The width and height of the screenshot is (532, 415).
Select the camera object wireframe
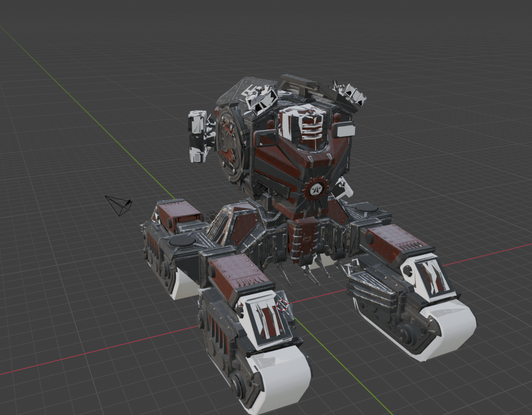click(x=118, y=206)
